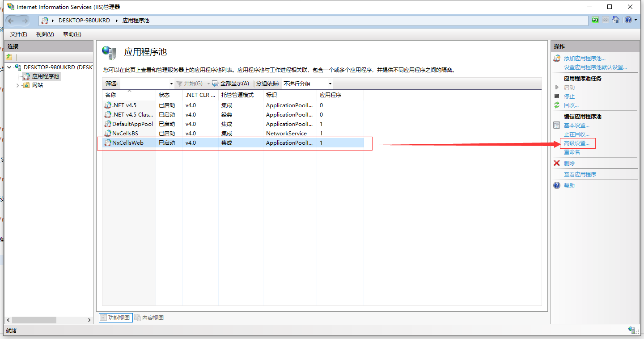
Task: Click the red Delete X icon
Action: pyautogui.click(x=557, y=163)
